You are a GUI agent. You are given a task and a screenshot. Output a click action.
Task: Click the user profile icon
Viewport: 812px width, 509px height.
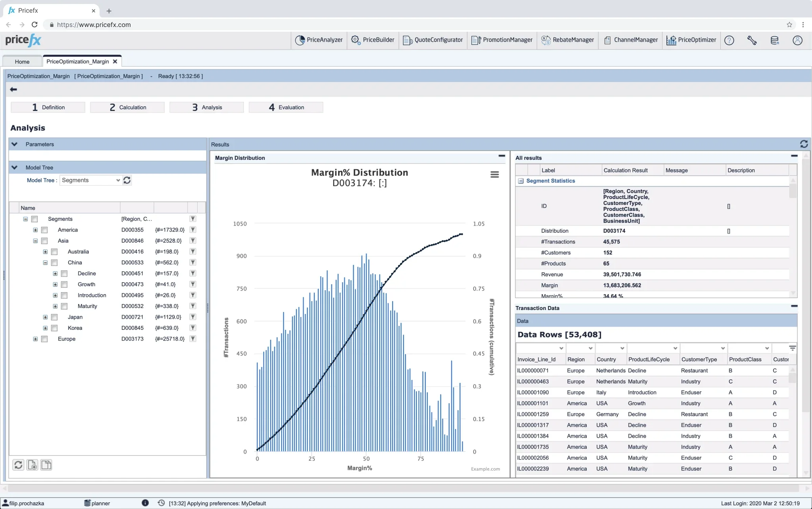point(797,40)
